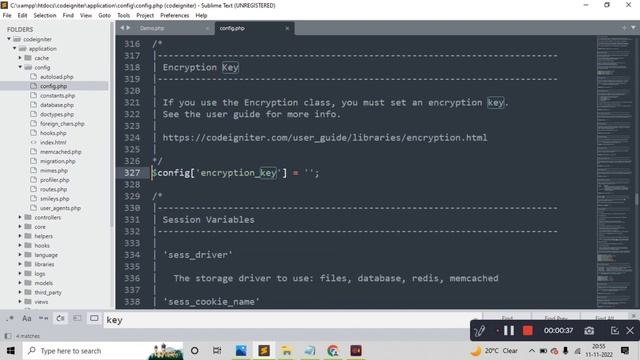The height and width of the screenshot is (360, 640).
Task: Pause the screen recording
Action: pyautogui.click(x=509, y=331)
